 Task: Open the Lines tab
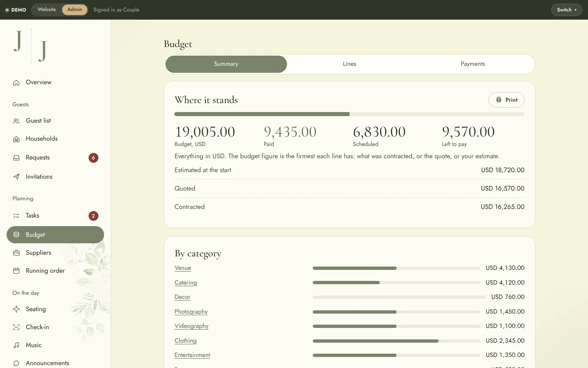tap(350, 64)
